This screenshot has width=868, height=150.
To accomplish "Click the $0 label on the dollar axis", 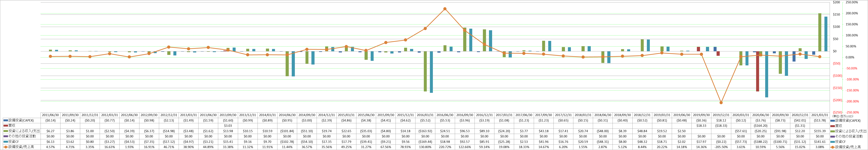I will 835,51.
